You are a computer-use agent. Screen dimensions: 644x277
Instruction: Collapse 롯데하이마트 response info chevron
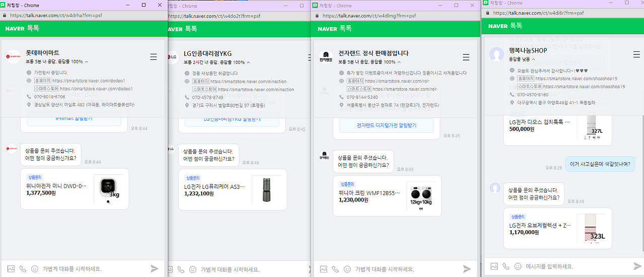coord(87,62)
